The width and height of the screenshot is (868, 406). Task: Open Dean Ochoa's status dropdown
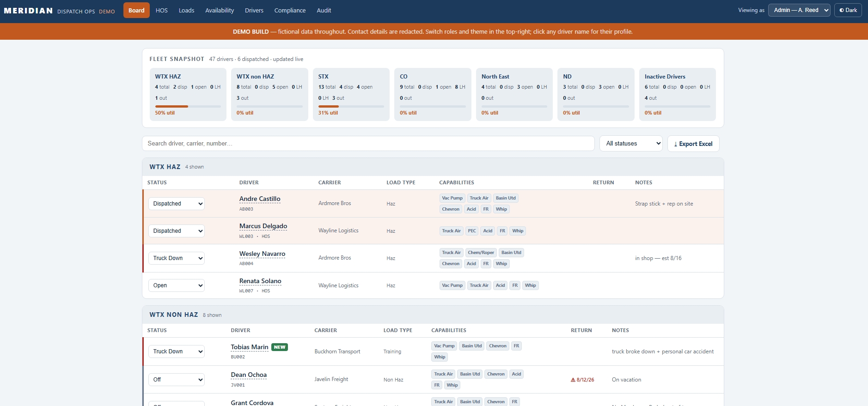pyautogui.click(x=176, y=379)
